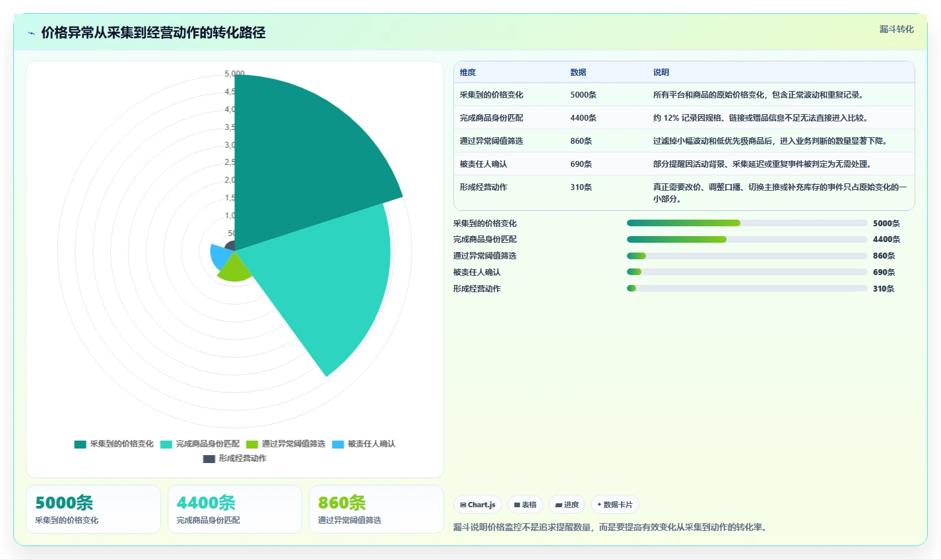This screenshot has width=941, height=560.
Task: Click the 数据卡片 tag
Action: (x=615, y=505)
